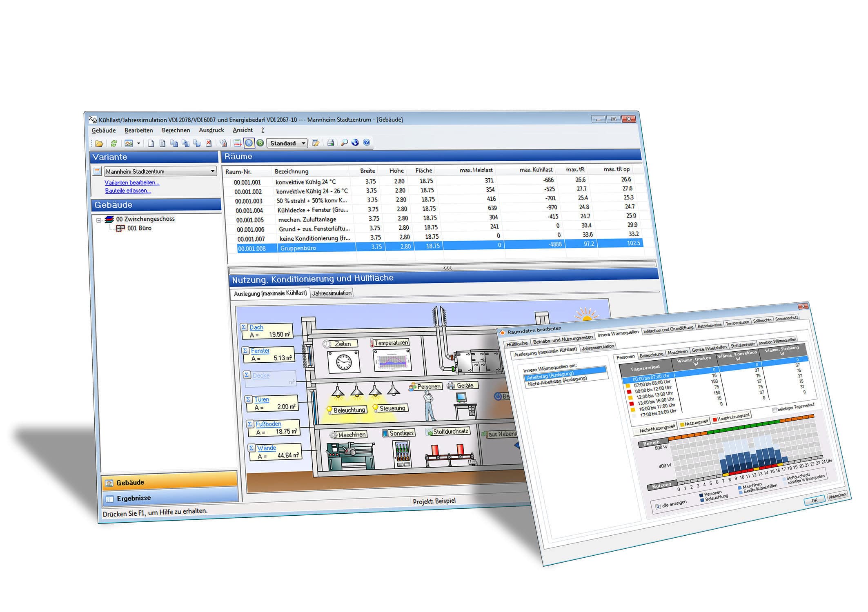Open the Berechnen menu

pos(176,130)
